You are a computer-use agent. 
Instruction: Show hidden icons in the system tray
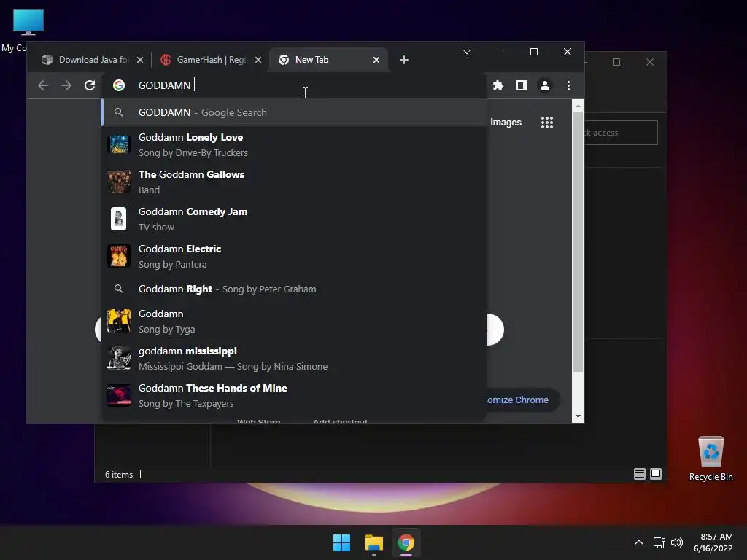639,542
